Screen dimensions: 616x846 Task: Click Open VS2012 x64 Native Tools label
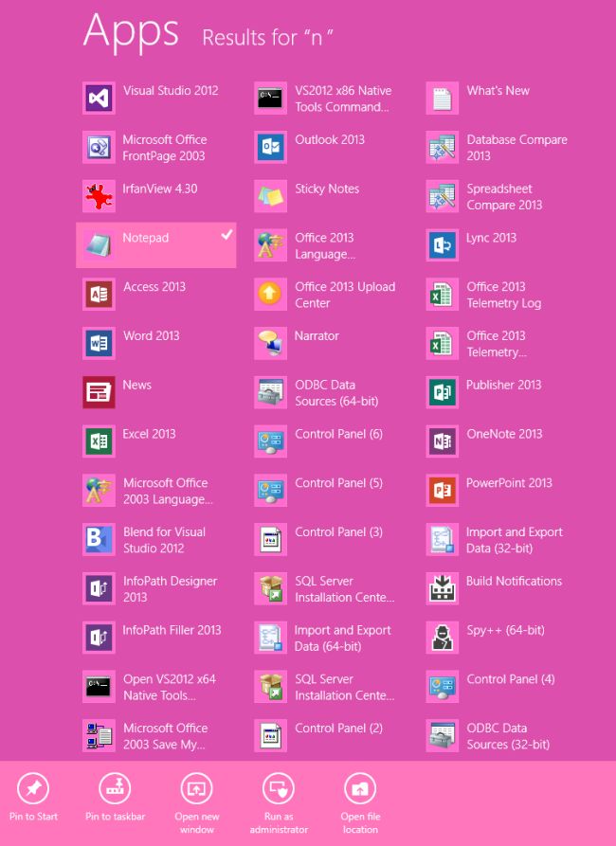coord(170,688)
